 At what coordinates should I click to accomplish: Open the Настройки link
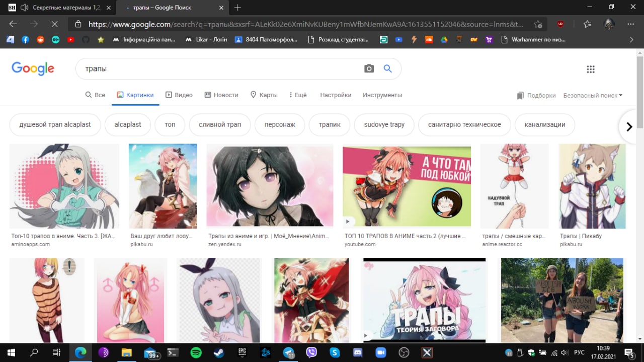pyautogui.click(x=336, y=95)
